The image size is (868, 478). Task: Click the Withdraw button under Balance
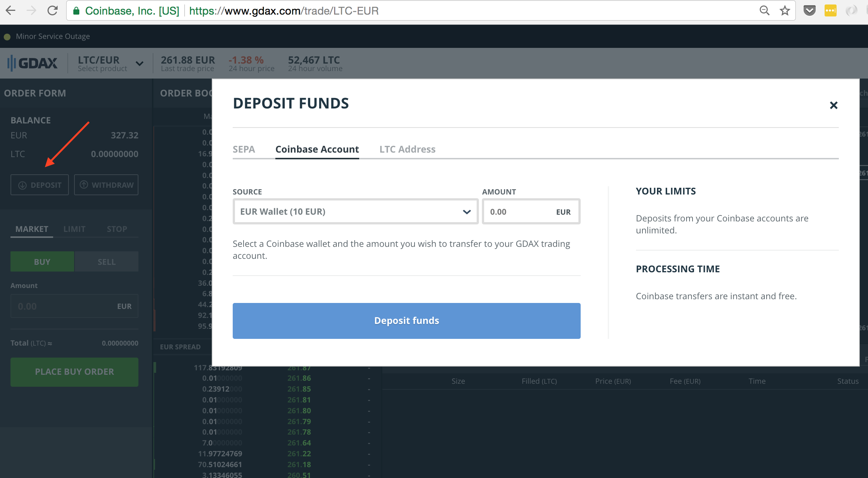pyautogui.click(x=106, y=185)
